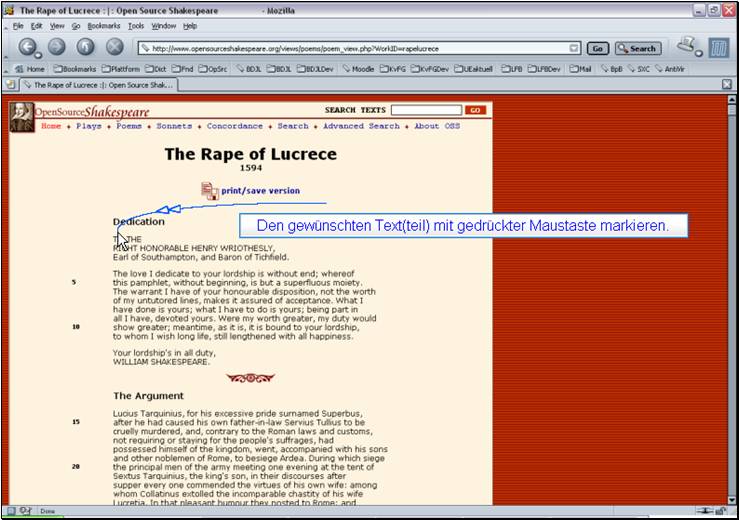Image resolution: width=739 pixels, height=520 pixels.
Task: Open the Bookmarks menu
Action: pos(103,25)
